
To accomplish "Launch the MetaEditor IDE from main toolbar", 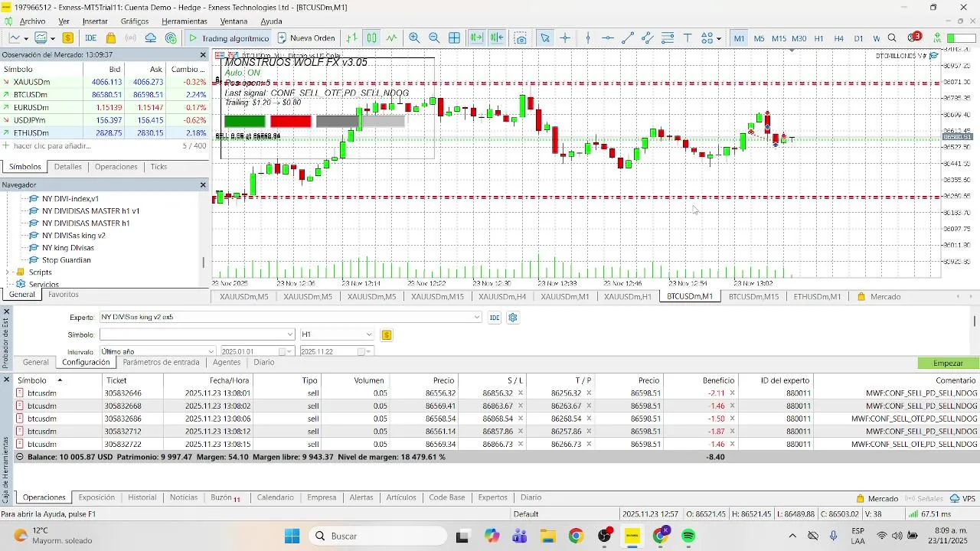I will click(90, 37).
